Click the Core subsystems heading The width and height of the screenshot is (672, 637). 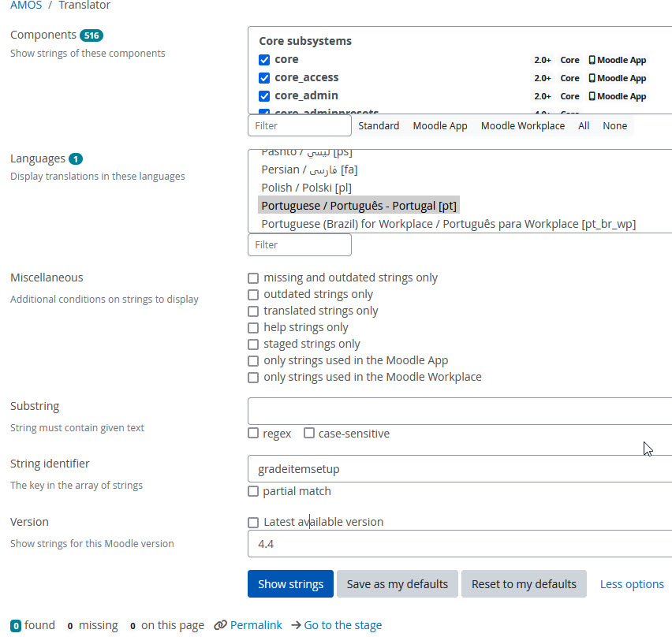click(305, 41)
